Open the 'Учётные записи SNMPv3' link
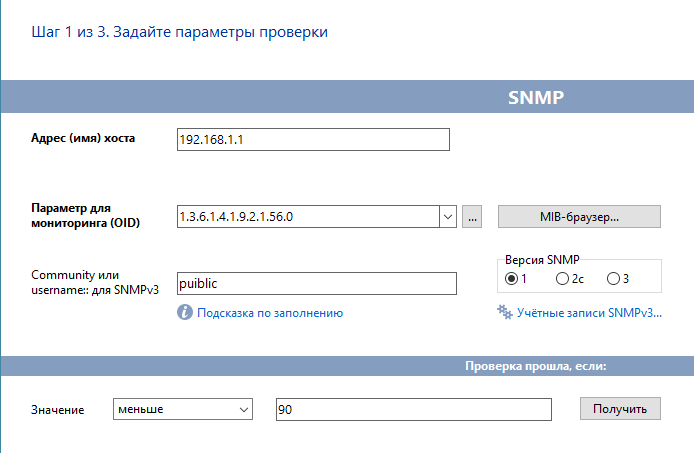This screenshot has width=694, height=453. tap(589, 313)
